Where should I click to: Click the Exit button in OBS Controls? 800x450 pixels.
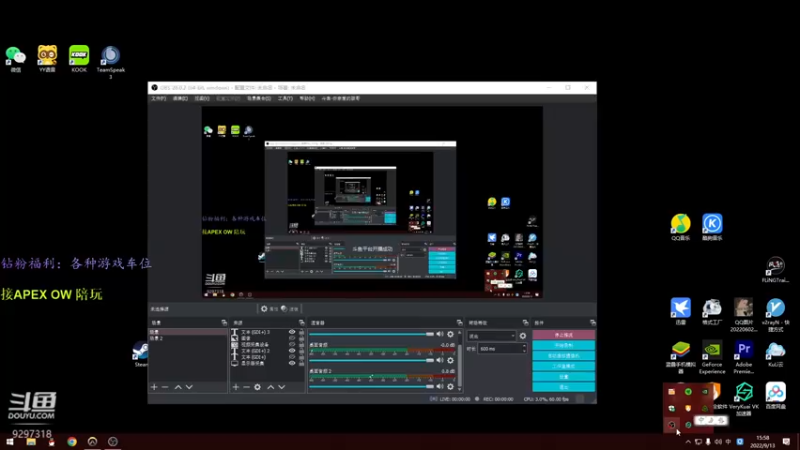563,387
